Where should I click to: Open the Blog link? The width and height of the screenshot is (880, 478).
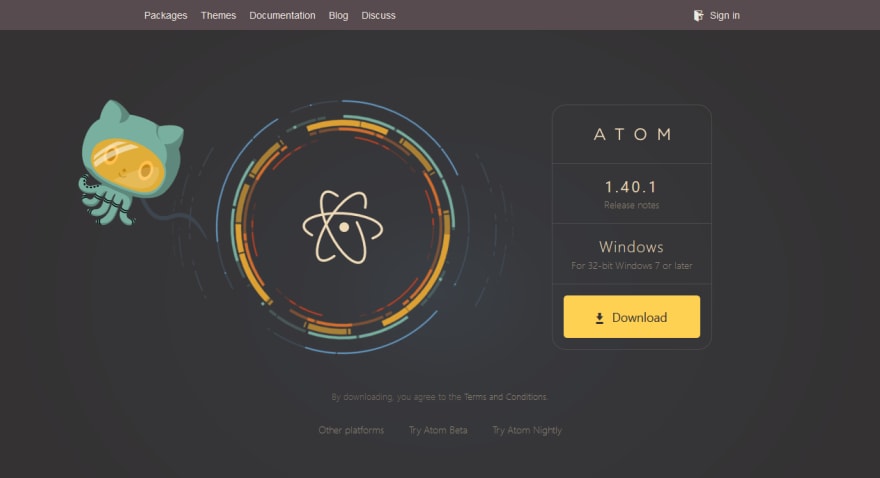click(x=338, y=16)
